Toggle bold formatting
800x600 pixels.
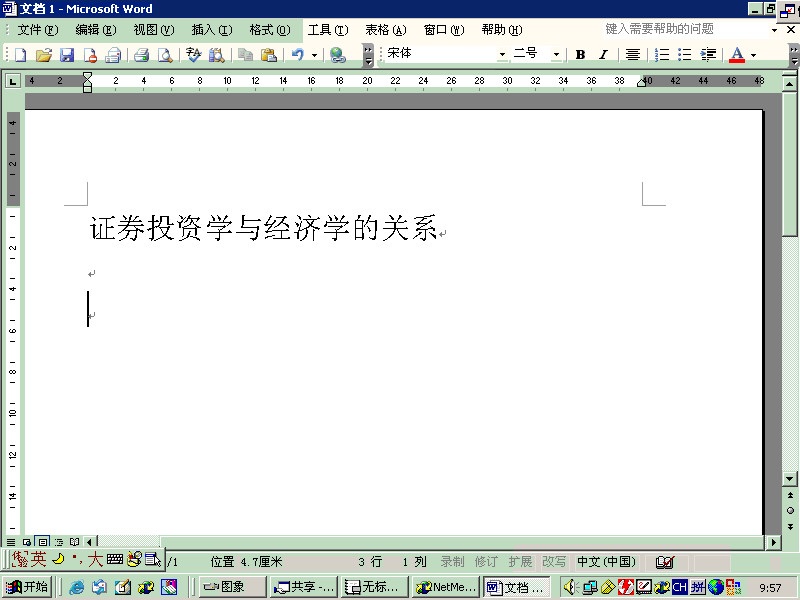click(x=580, y=55)
